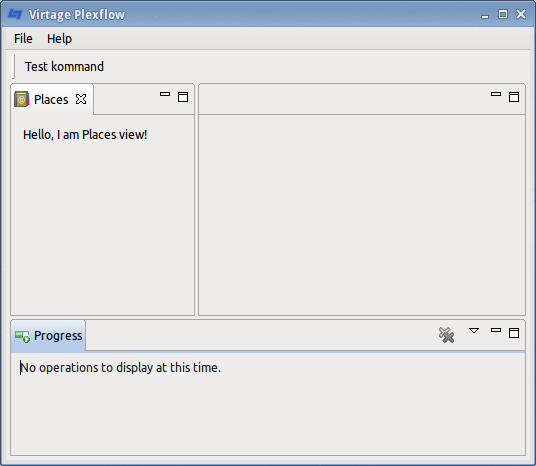Click the Virtage Plexflow title bar app icon
Viewport: 536px width, 466px height.
click(x=15, y=14)
